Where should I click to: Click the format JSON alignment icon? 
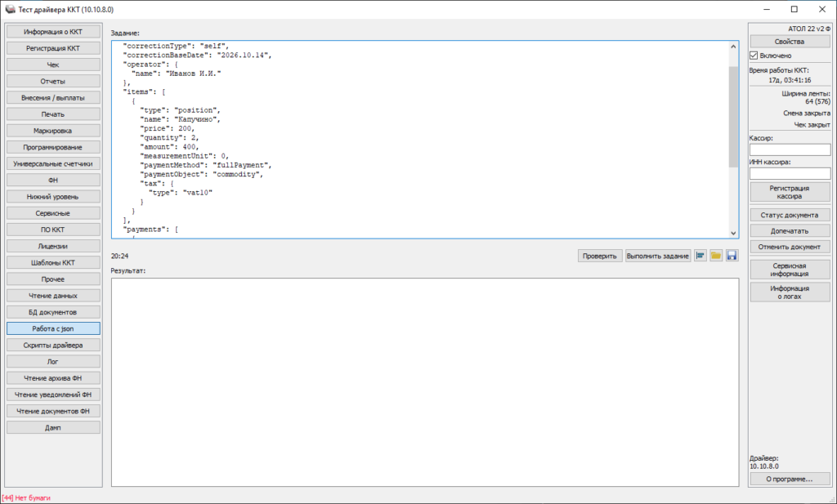click(700, 256)
